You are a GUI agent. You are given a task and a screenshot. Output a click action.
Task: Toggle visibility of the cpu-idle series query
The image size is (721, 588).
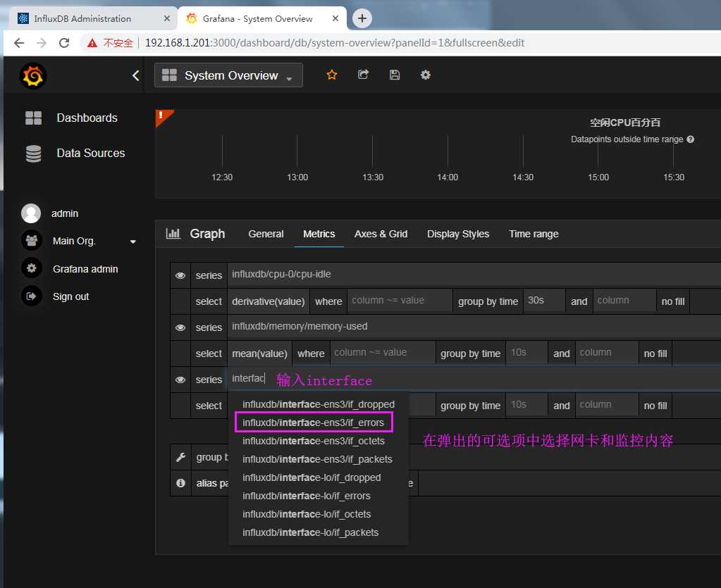click(x=180, y=275)
